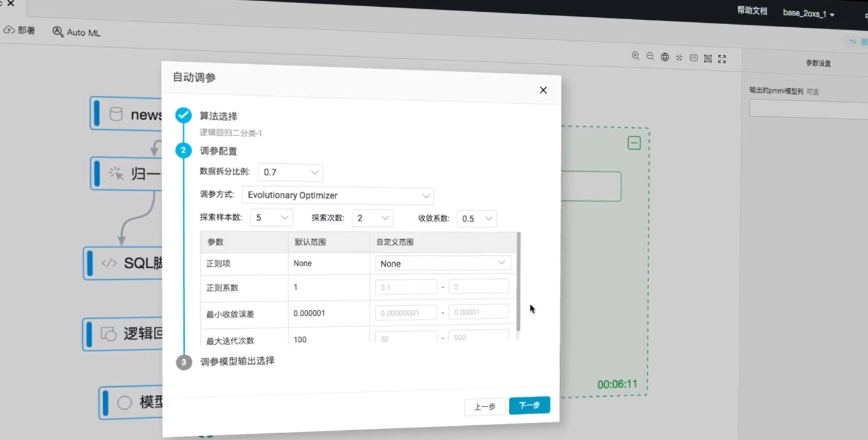Collapse the green dashed group box
Screen dimensions: 868x440
tap(634, 143)
